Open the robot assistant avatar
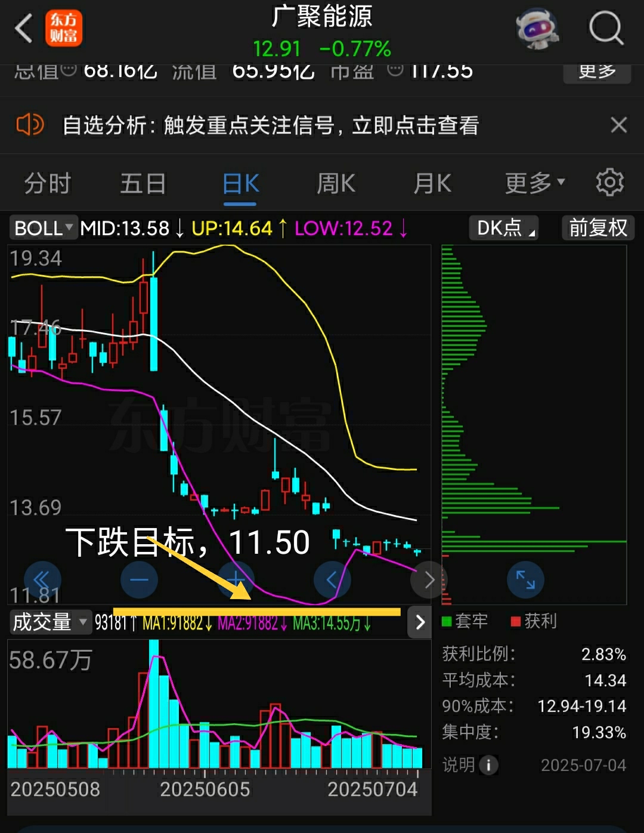This screenshot has width=644, height=833. [x=537, y=28]
